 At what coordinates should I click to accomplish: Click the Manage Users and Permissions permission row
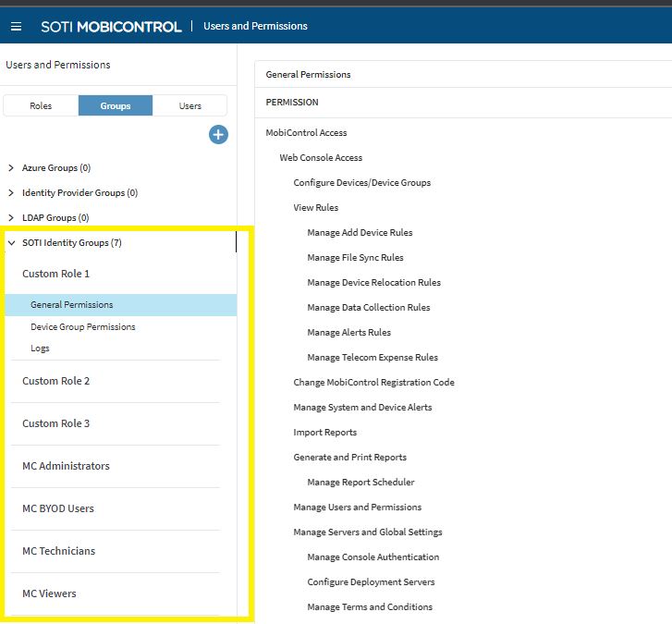click(357, 508)
